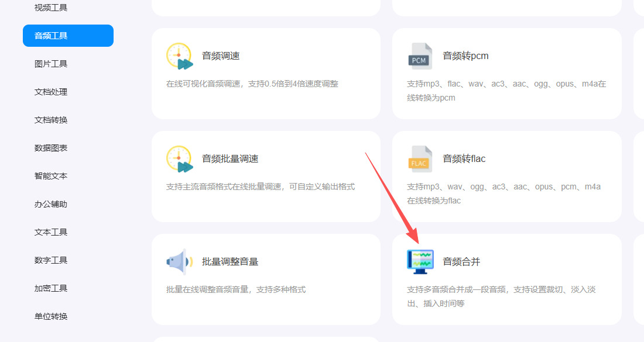
Task: Open the 音频调速 tool title
Action: pos(221,56)
